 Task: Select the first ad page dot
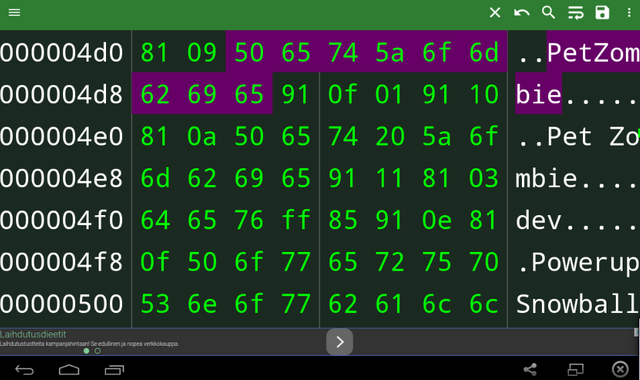[86, 351]
